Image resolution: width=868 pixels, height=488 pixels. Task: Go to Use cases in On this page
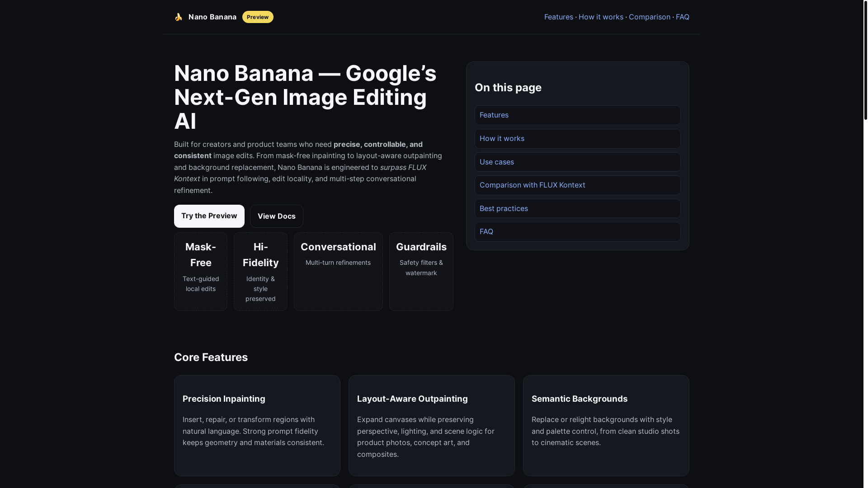[x=577, y=162]
